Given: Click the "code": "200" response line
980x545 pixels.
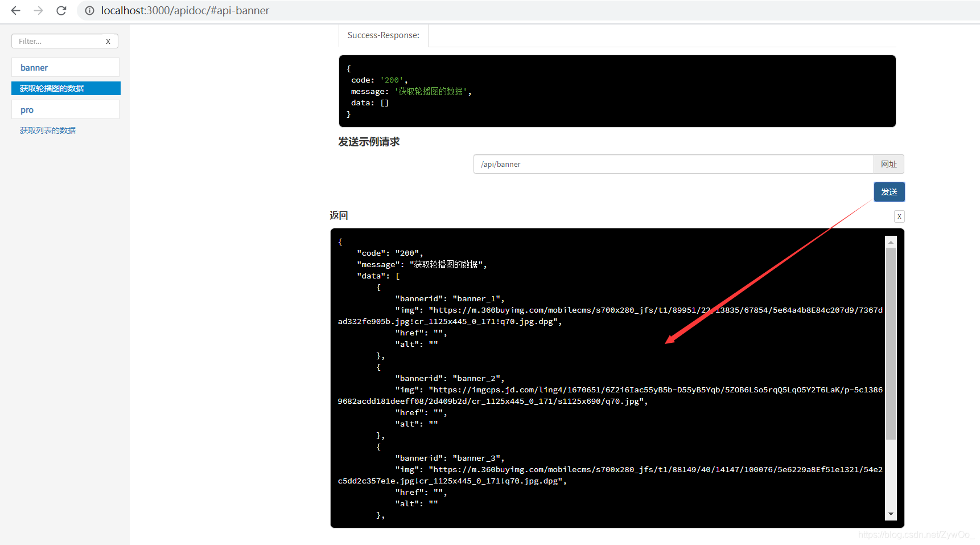Looking at the screenshot, I should (390, 253).
